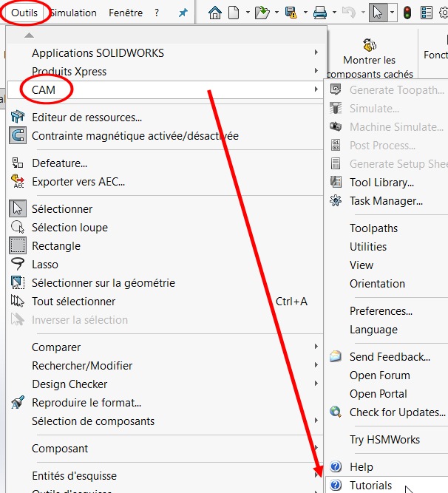Click the Home icon in the toolbar

click(x=215, y=13)
